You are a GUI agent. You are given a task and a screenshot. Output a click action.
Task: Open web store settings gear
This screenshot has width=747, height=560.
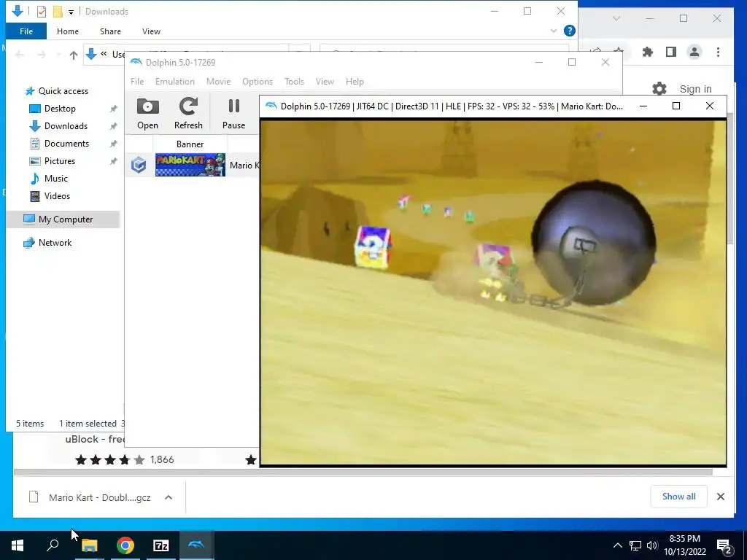click(659, 88)
